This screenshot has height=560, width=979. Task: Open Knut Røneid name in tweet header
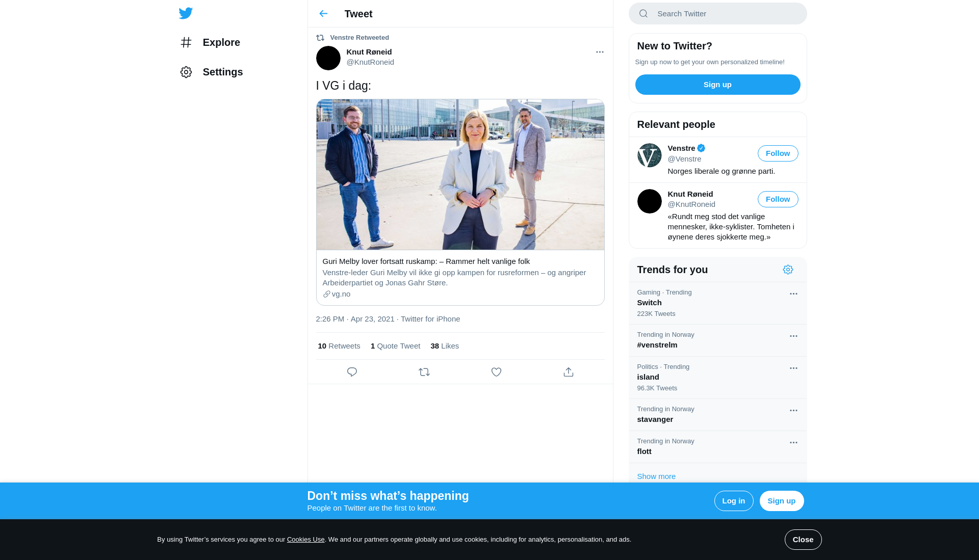[x=369, y=52]
